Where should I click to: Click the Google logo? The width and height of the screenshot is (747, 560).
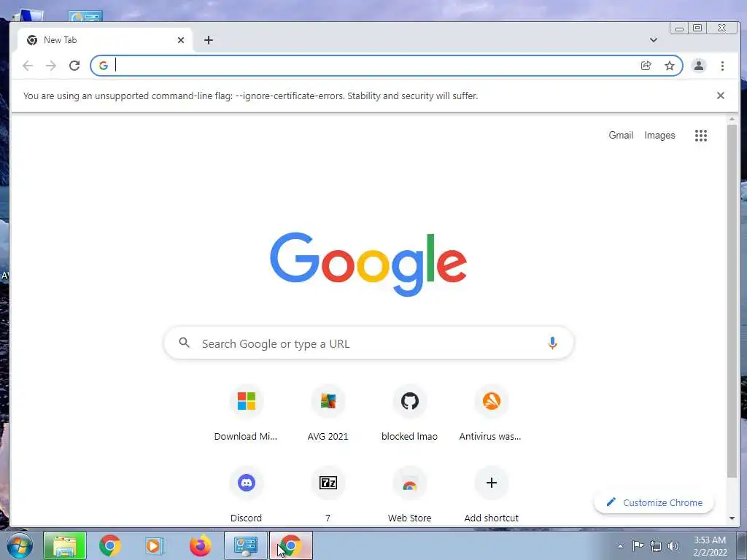tap(368, 264)
